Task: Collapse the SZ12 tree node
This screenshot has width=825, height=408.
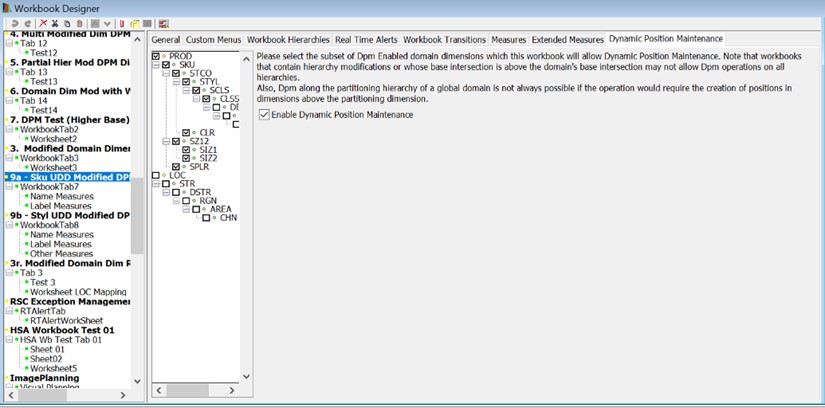Action: [x=166, y=141]
